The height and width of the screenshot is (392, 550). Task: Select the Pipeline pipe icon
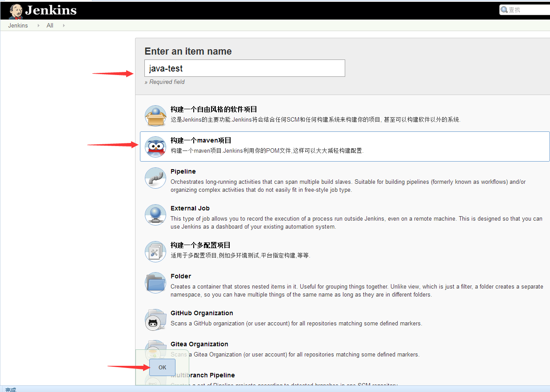click(155, 178)
